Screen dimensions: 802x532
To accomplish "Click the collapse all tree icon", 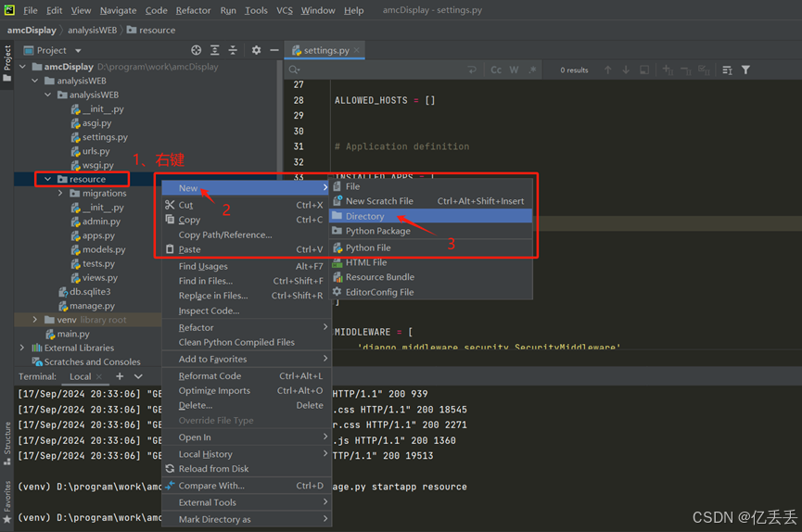I will coord(233,50).
